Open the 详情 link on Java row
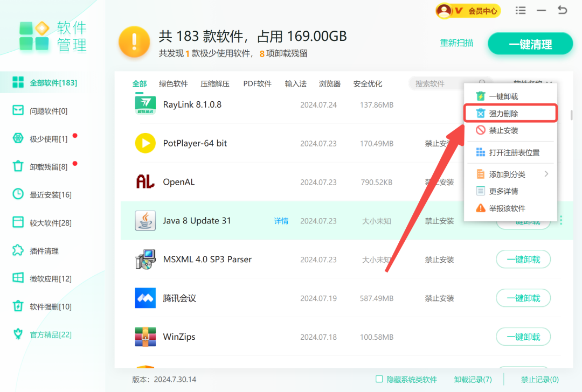Viewport: 582px width, 392px height. 281,221
